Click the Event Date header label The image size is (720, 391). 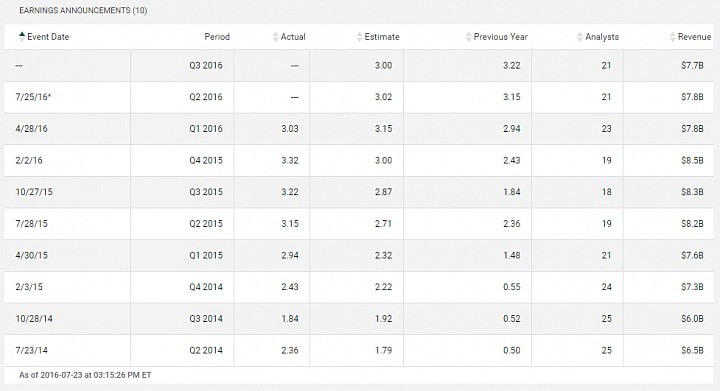[x=48, y=37]
